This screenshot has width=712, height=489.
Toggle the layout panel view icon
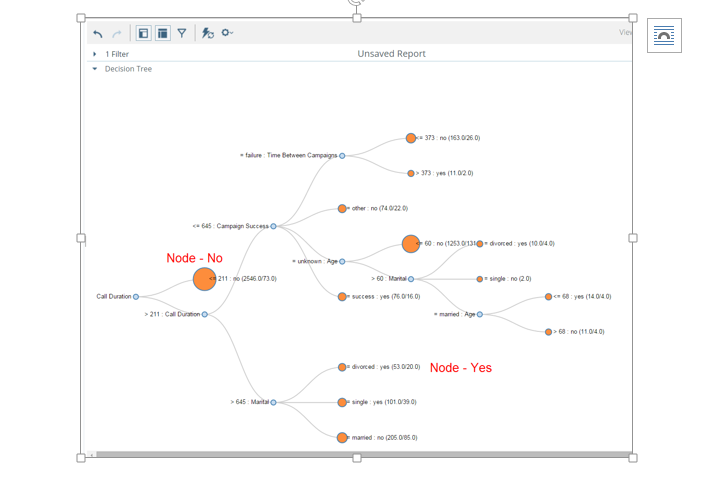(x=143, y=33)
